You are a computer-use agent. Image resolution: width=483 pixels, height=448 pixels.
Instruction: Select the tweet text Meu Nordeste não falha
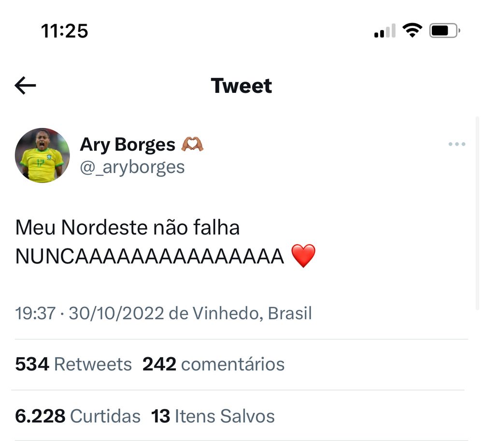(128, 228)
